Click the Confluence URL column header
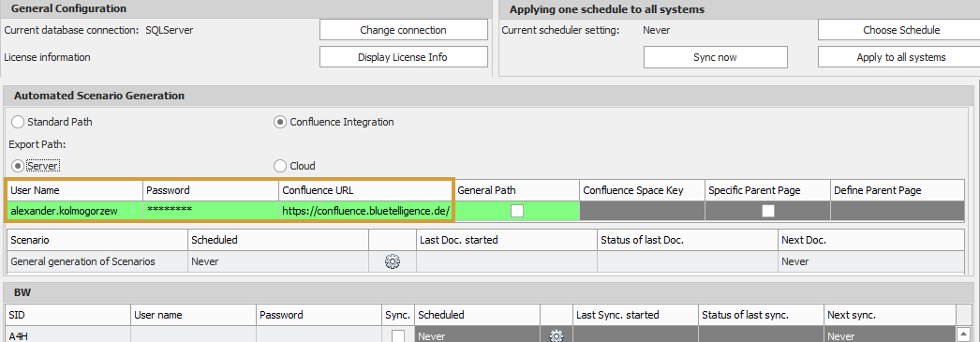Image resolution: width=980 pixels, height=342 pixels. tap(365, 190)
